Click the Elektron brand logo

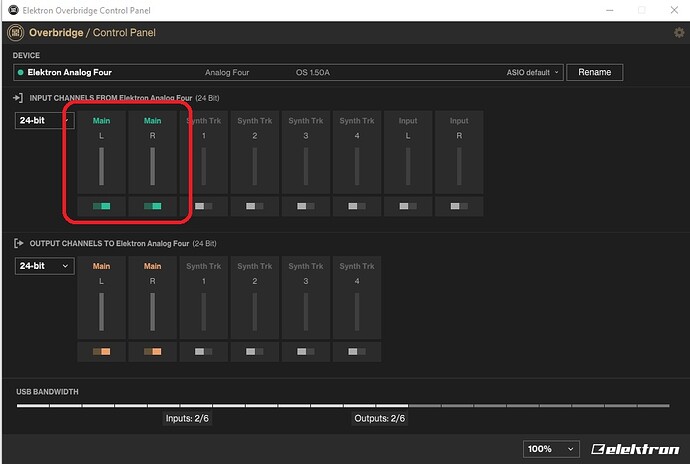(635, 449)
